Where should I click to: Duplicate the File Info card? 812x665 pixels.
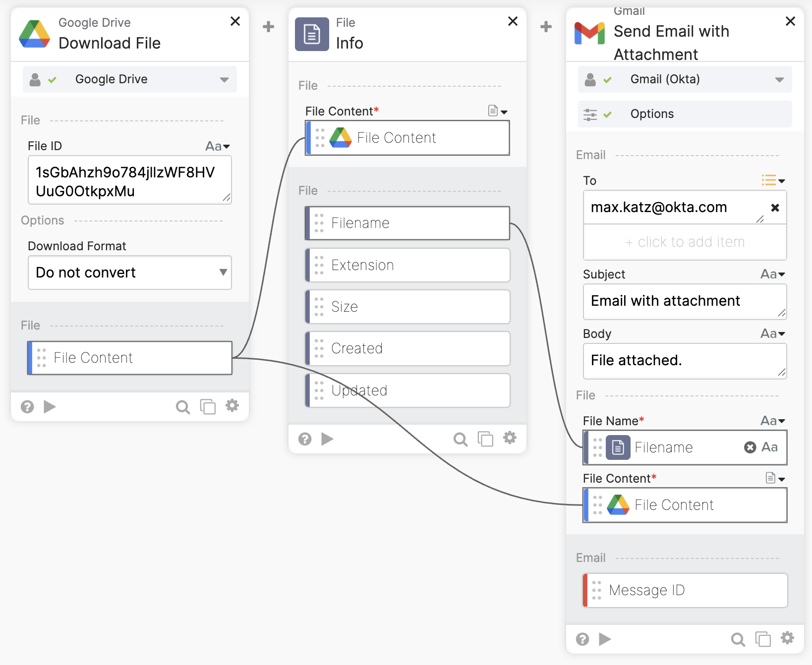(x=485, y=439)
